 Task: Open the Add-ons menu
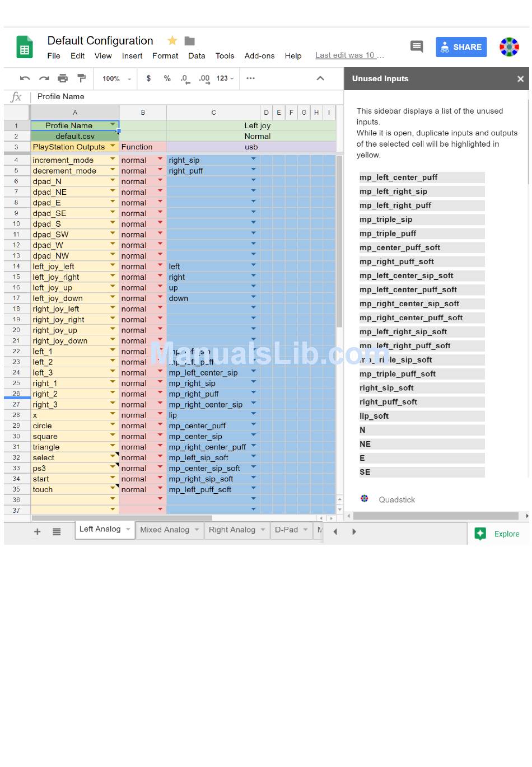click(259, 56)
